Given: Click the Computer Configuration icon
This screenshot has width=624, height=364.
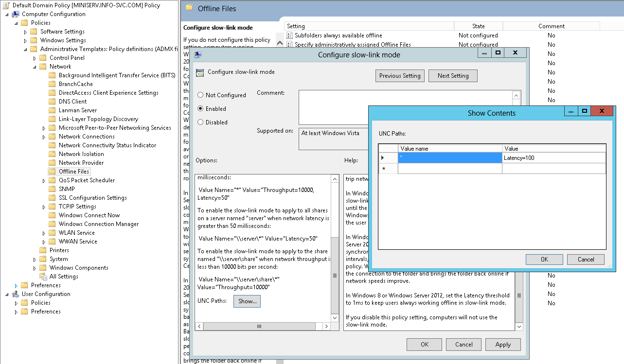Looking at the screenshot, I should coord(16,14).
